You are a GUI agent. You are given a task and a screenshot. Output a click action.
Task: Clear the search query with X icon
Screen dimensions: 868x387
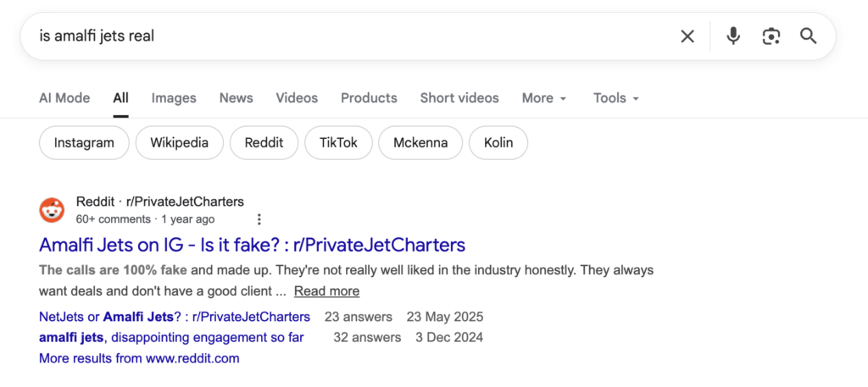point(687,36)
